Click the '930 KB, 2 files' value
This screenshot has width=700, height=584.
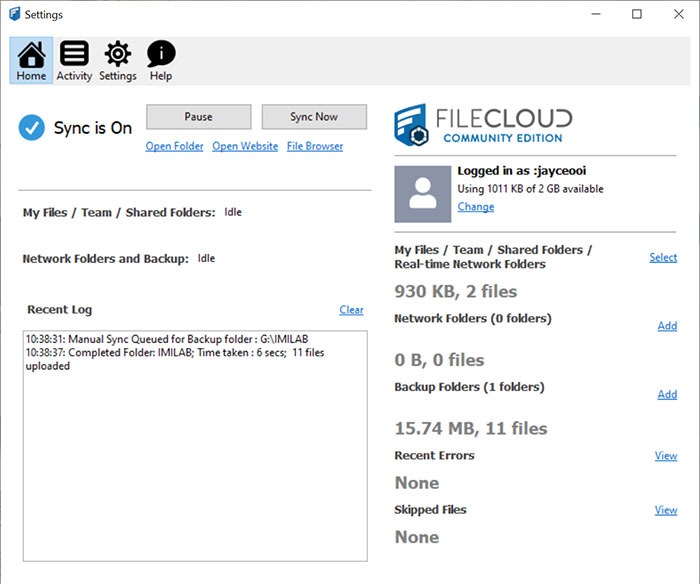pos(456,292)
